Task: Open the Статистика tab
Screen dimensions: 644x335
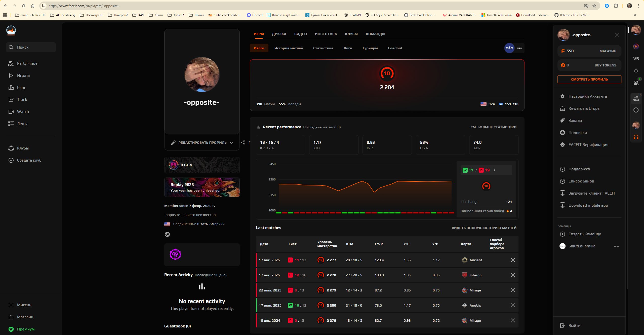Action: click(x=323, y=48)
